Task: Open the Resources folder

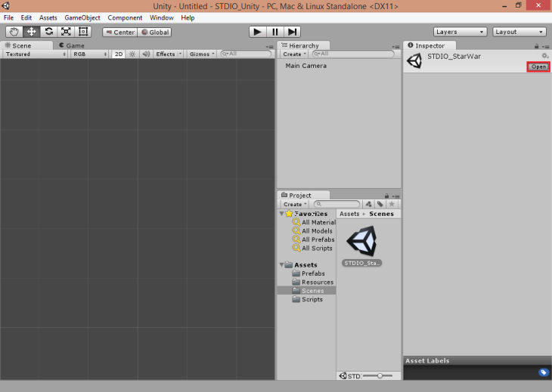Action: [x=312, y=282]
